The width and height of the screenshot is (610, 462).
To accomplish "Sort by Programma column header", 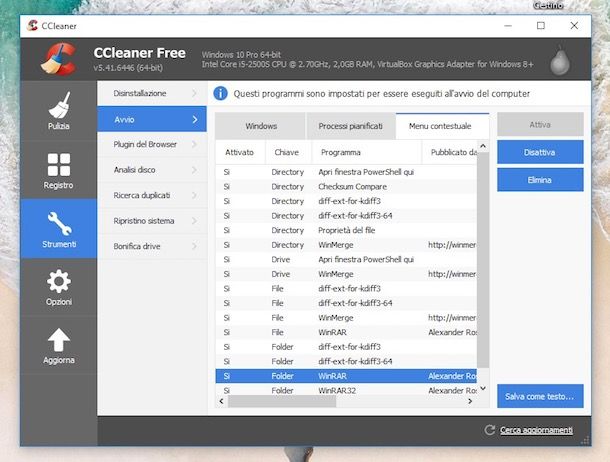I will click(x=366, y=152).
